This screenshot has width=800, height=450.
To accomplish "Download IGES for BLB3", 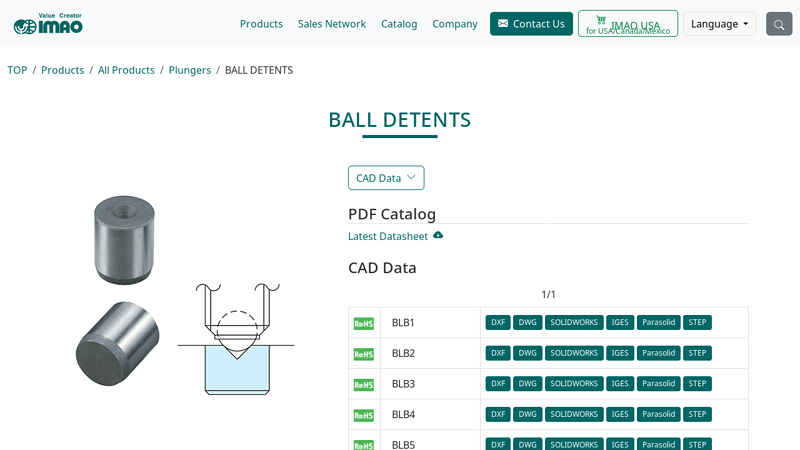I will (620, 384).
